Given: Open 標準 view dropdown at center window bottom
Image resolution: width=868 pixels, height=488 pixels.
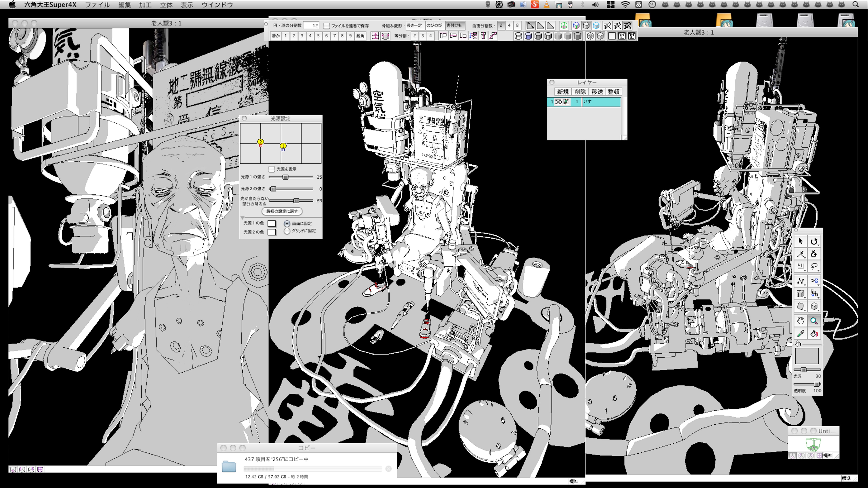Looking at the screenshot, I should [x=574, y=481].
